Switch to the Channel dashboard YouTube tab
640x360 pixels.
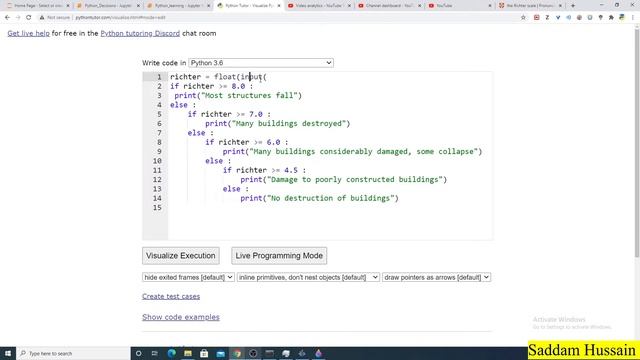pos(389,6)
